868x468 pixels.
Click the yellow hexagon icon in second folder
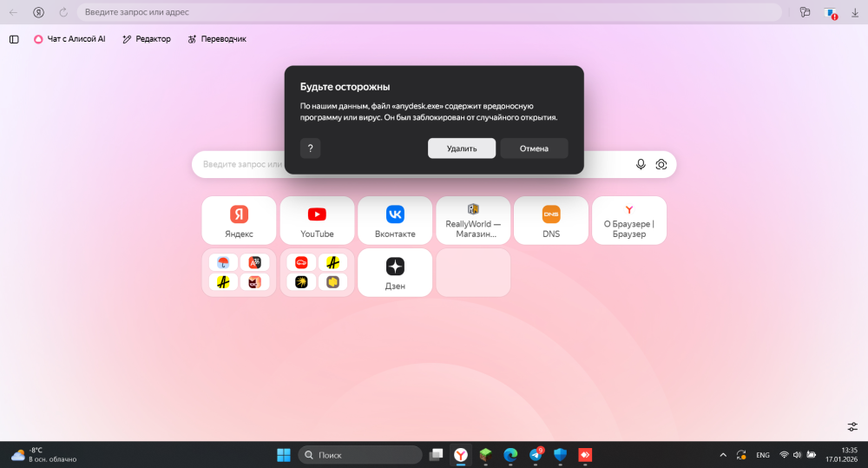332,282
